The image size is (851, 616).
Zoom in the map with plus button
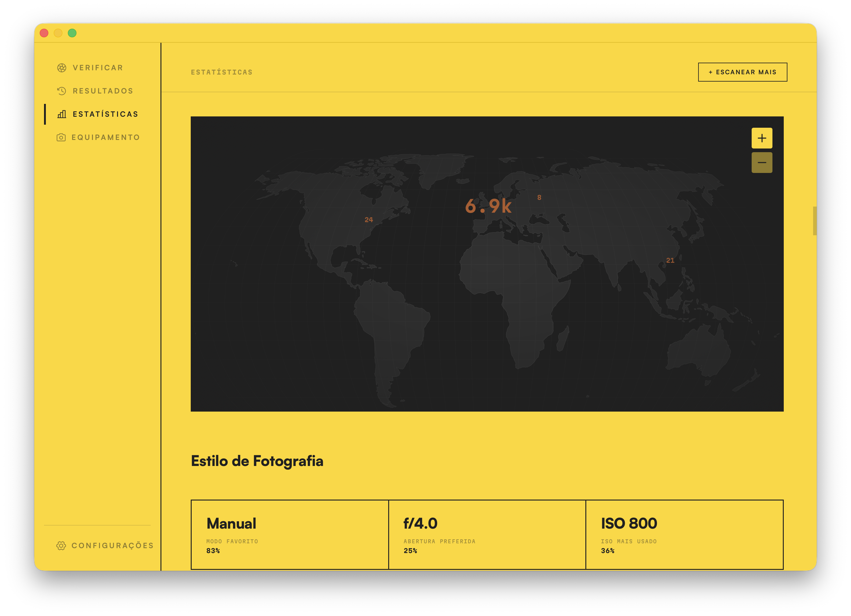762,138
